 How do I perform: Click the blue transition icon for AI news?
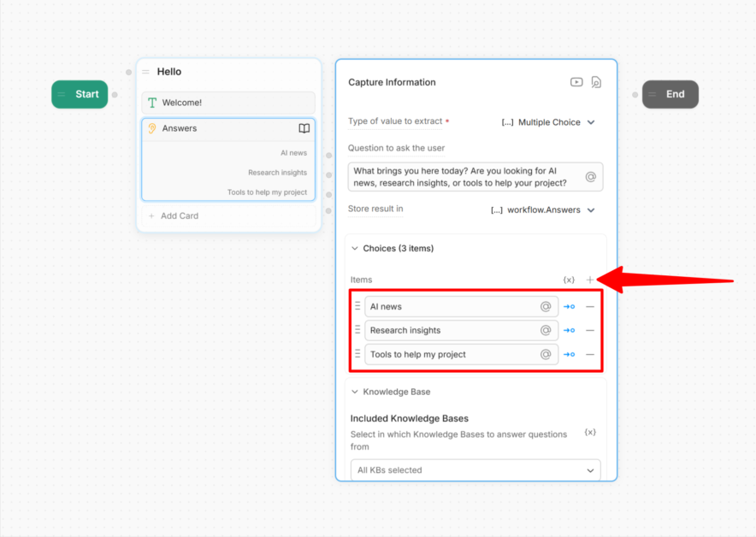[x=569, y=307]
